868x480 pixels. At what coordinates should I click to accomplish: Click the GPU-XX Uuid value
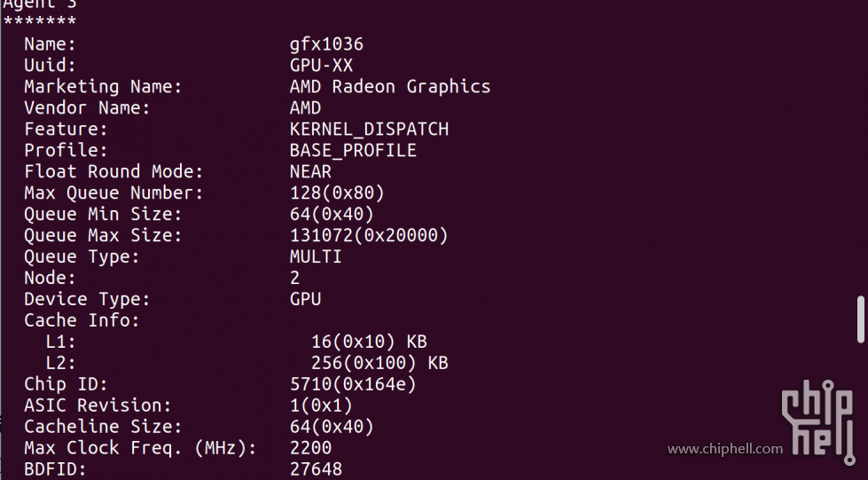(x=321, y=66)
